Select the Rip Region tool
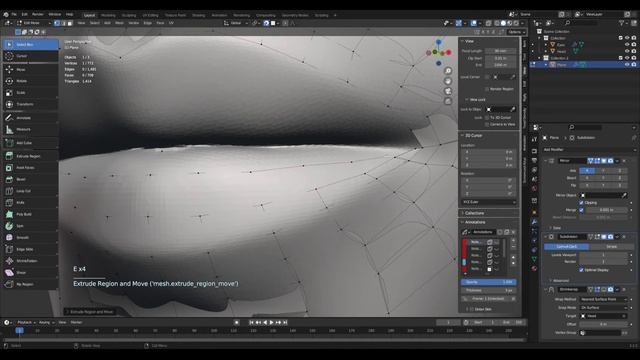 (31, 284)
